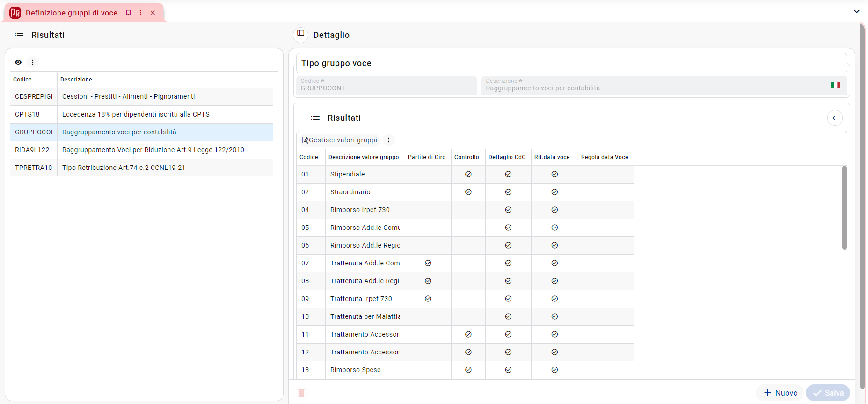
Task: Click the main page vertical scrollbar
Action: click(862, 206)
